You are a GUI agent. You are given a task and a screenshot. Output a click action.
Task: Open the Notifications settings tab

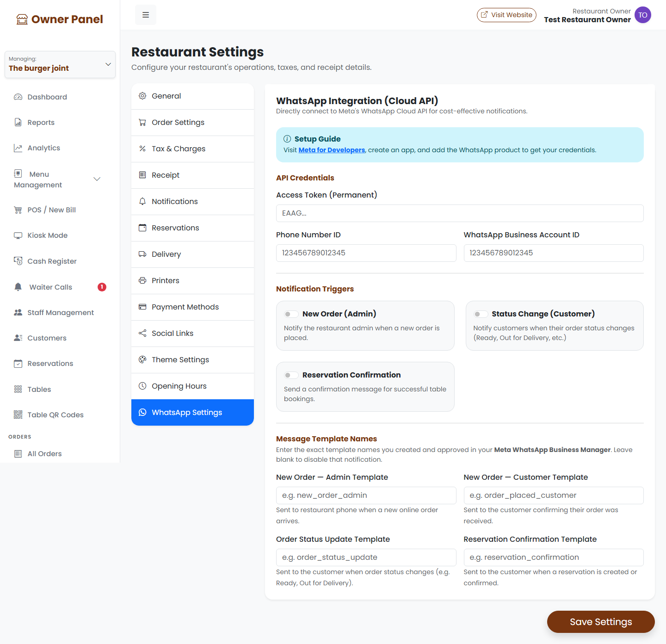(192, 202)
